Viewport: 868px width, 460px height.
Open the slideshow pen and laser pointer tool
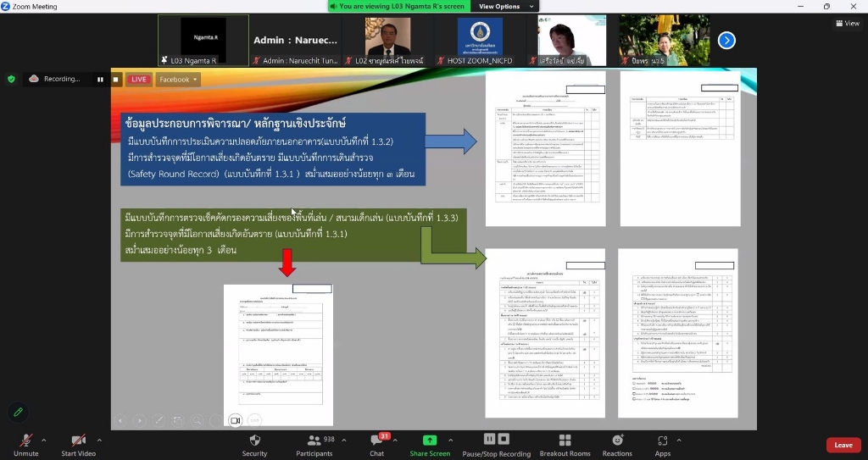tap(159, 421)
